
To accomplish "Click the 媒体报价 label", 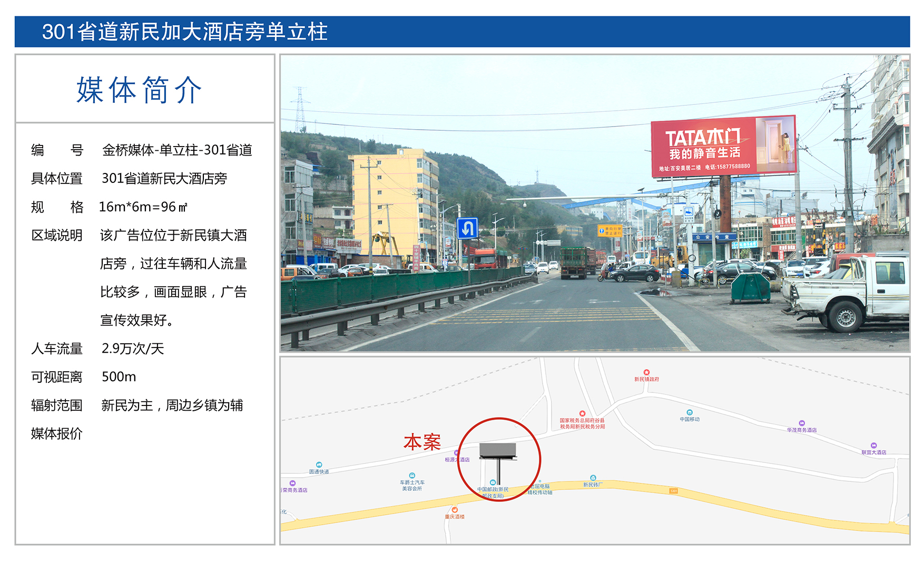I will click(57, 433).
